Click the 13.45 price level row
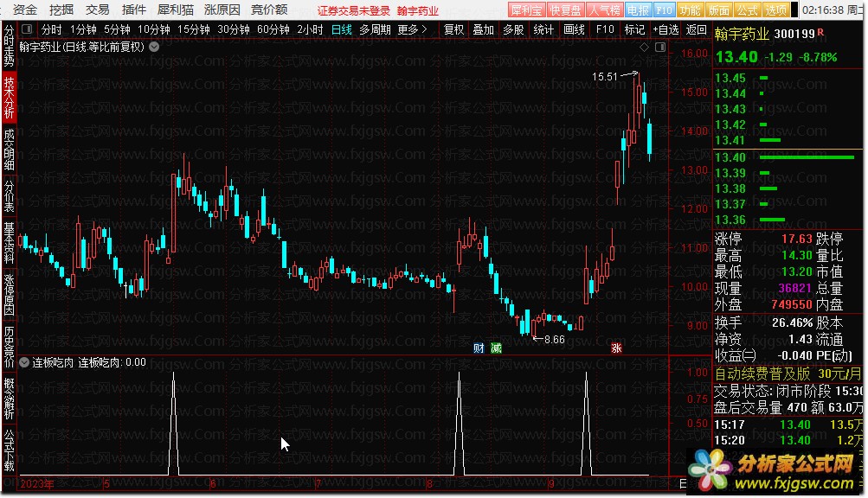The width and height of the screenshot is (868, 498). [x=788, y=78]
